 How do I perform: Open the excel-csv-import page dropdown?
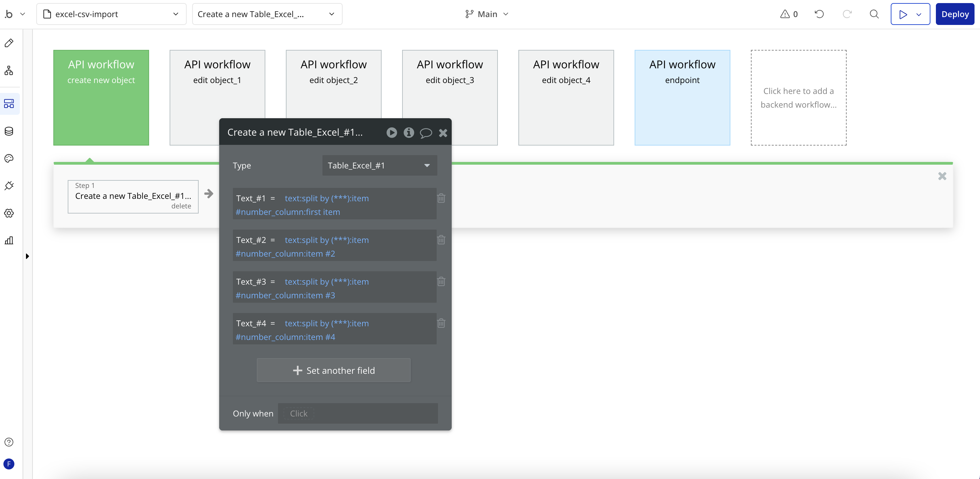pos(111,14)
